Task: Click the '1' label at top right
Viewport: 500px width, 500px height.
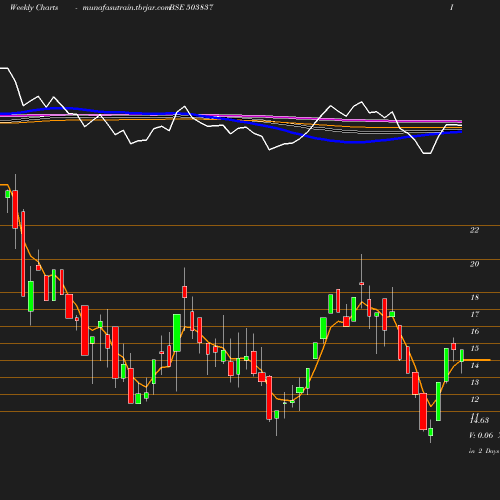Action: (452, 7)
